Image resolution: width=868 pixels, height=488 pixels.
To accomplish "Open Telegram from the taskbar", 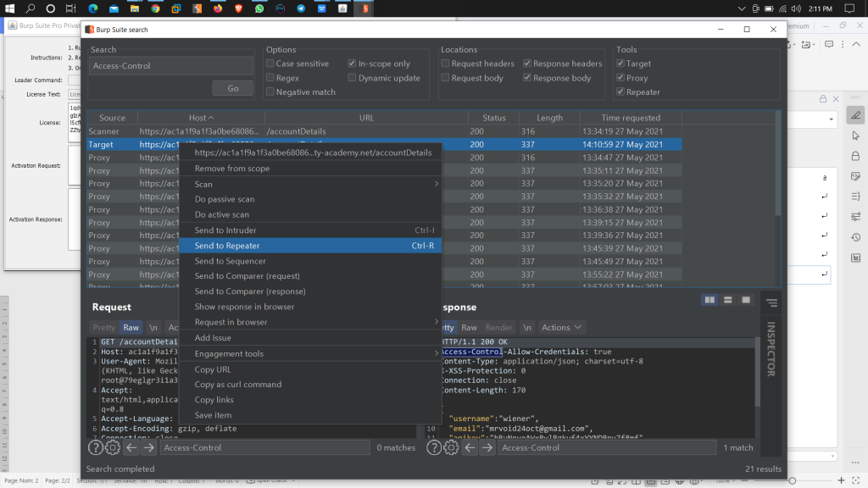I will (x=301, y=8).
